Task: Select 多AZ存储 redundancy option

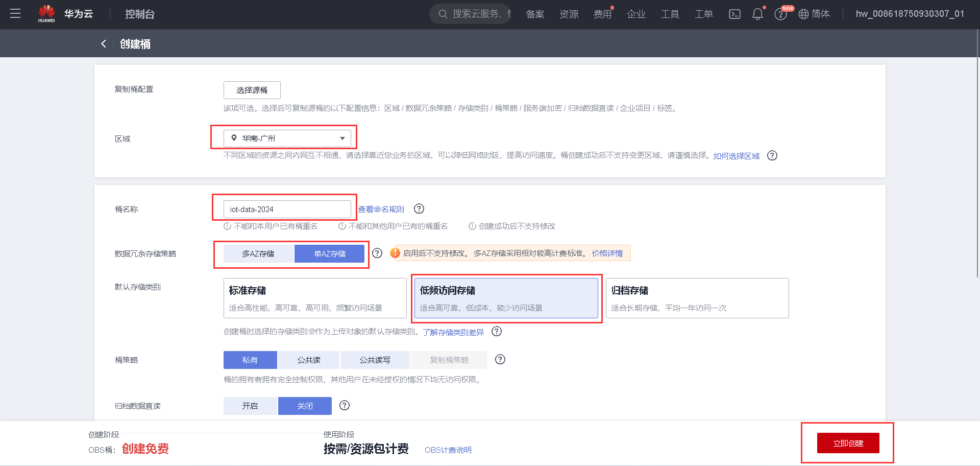Action: point(259,253)
